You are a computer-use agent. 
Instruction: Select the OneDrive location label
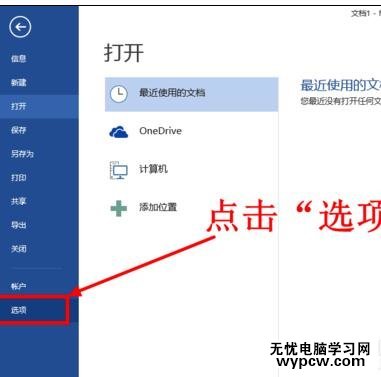click(x=160, y=131)
